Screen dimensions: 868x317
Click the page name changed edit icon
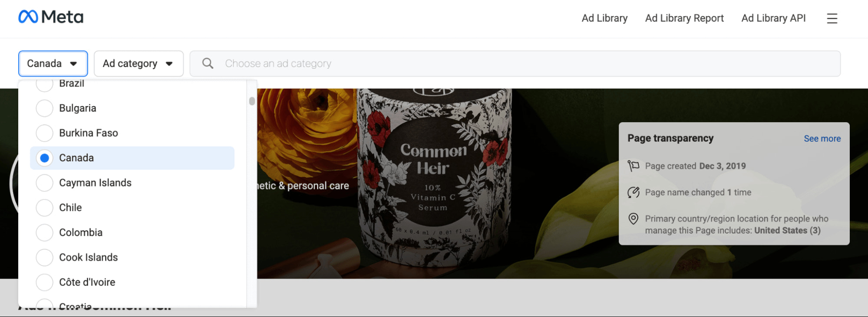634,192
